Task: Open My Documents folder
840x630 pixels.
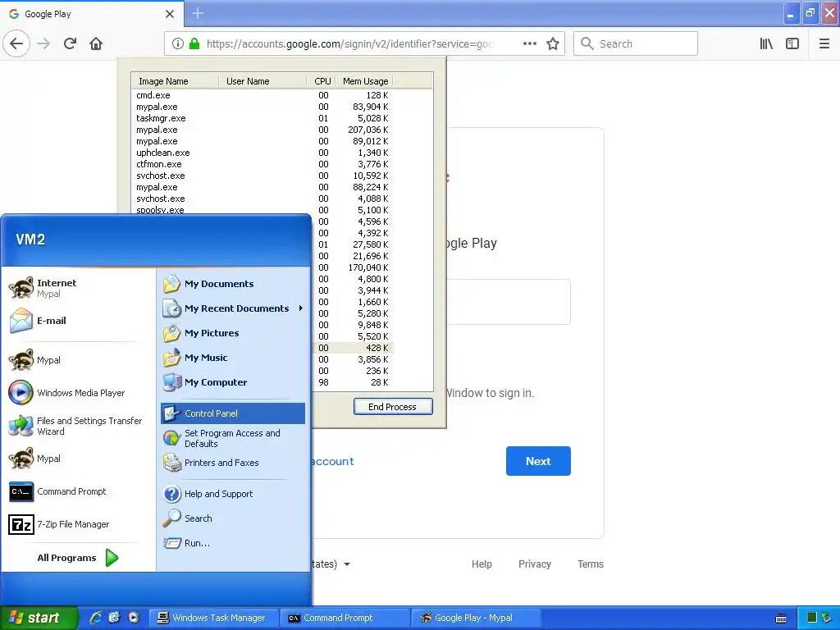Action: coord(232,284)
